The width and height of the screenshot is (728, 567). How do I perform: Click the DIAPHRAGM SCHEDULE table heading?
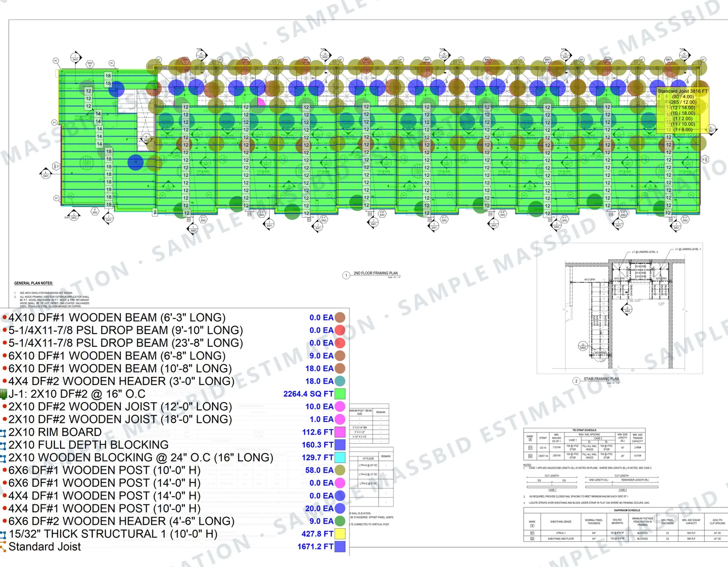click(627, 510)
